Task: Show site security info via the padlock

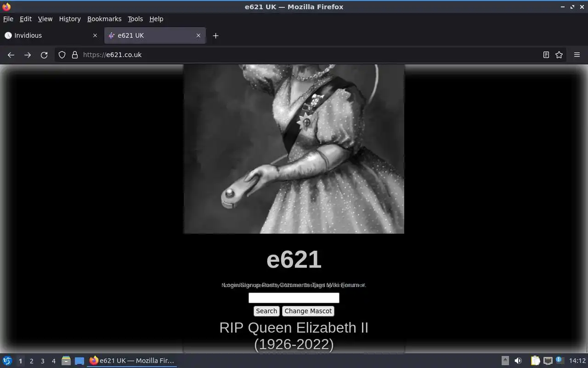Action: tap(75, 55)
